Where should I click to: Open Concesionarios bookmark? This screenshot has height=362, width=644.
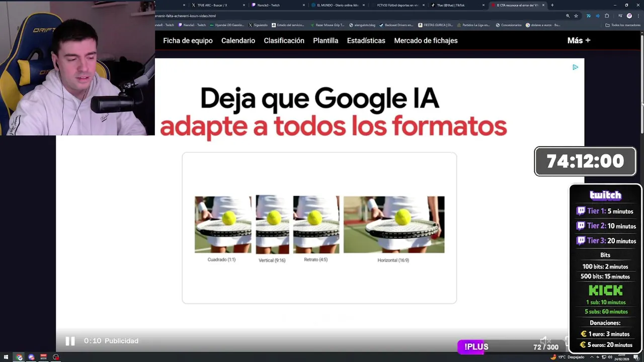coord(509,25)
